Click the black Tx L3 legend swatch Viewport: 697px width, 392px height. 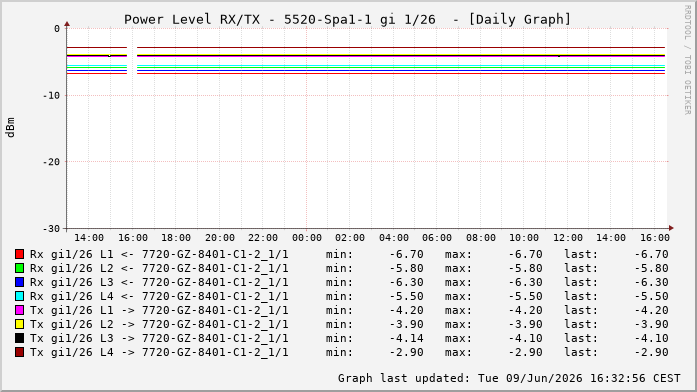coord(19,338)
